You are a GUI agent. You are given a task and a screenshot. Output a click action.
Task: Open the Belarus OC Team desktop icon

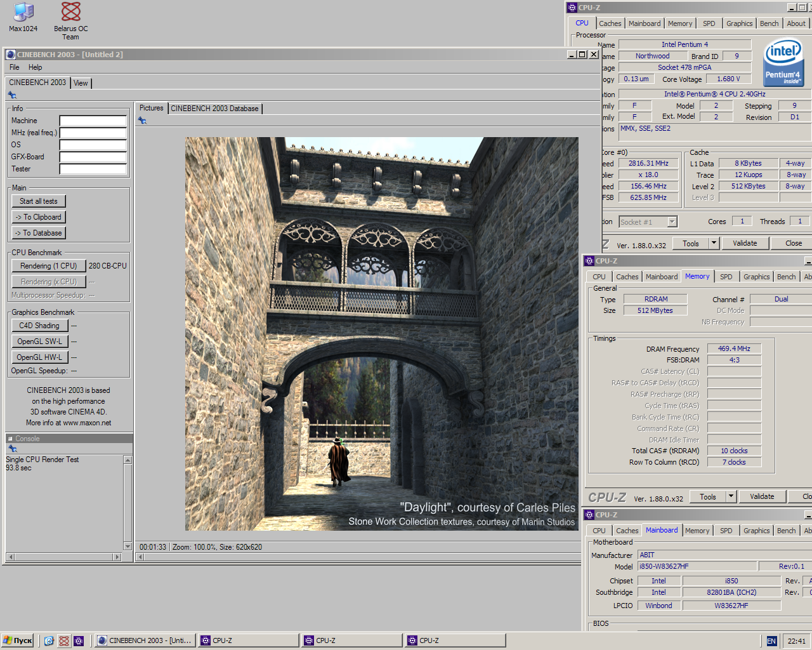point(70,21)
